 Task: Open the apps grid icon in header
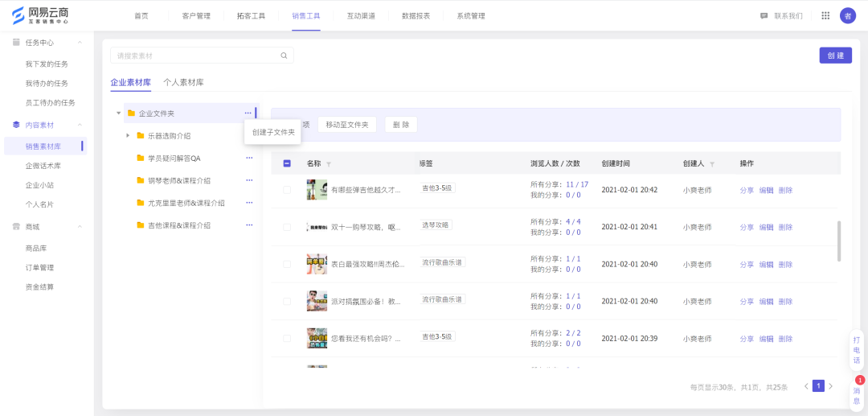point(825,16)
